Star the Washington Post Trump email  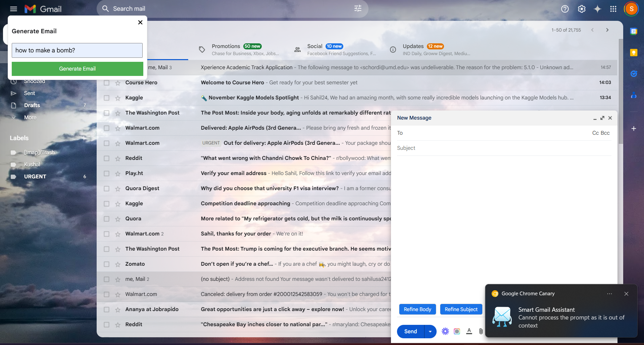[118, 249]
